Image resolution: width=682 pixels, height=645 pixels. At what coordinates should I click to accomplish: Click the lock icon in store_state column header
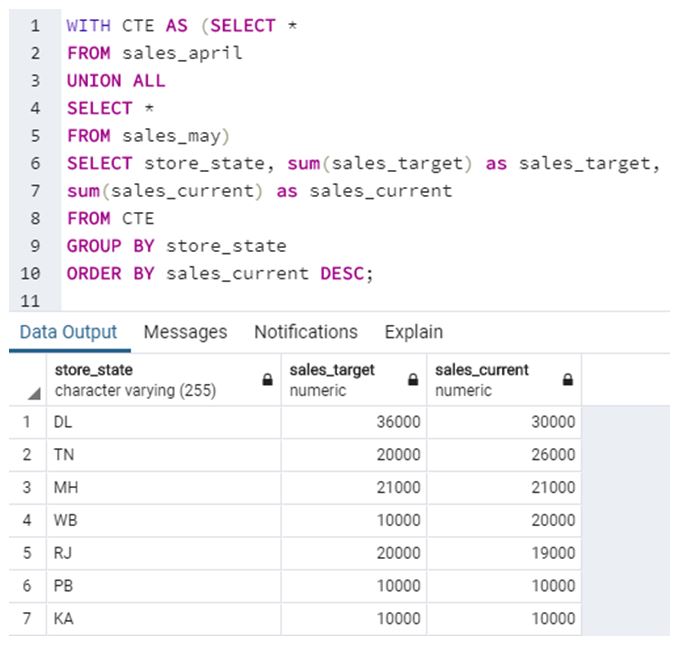point(267,380)
